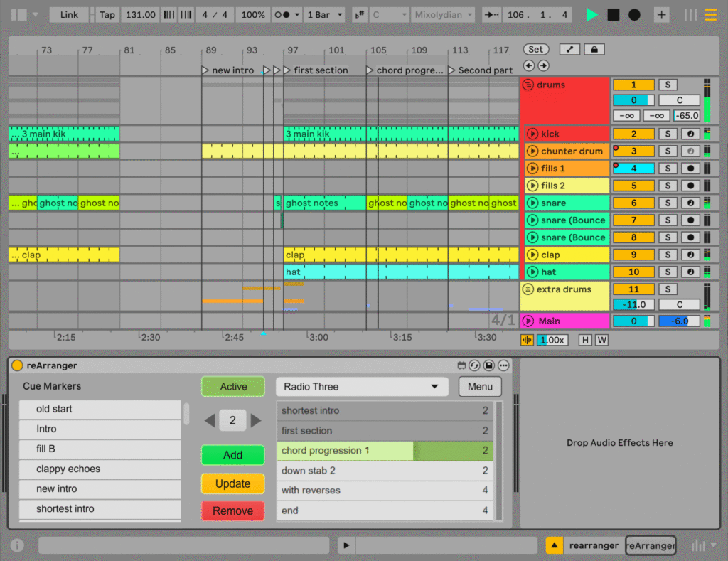
Task: Click the extra drums group fold icon
Action: point(528,289)
